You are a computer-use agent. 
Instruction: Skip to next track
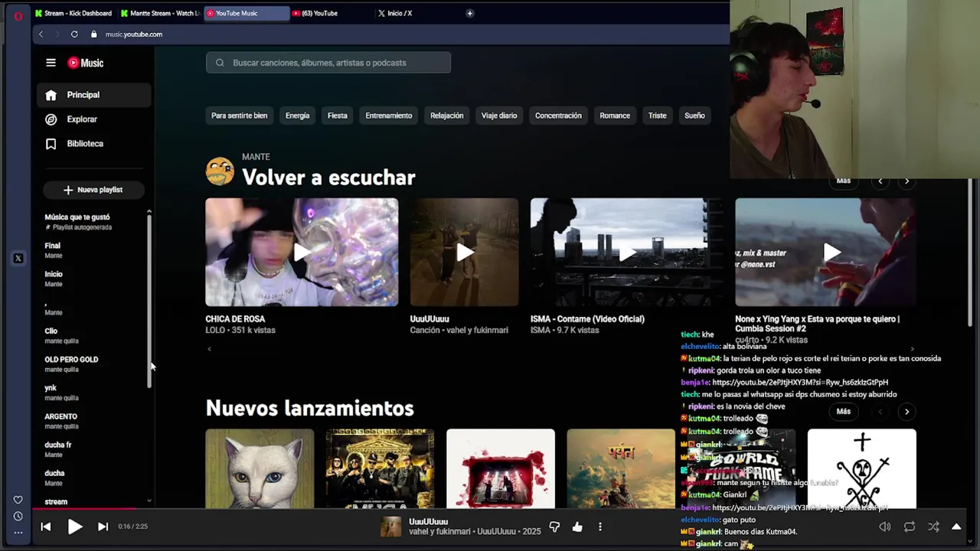coord(103,527)
